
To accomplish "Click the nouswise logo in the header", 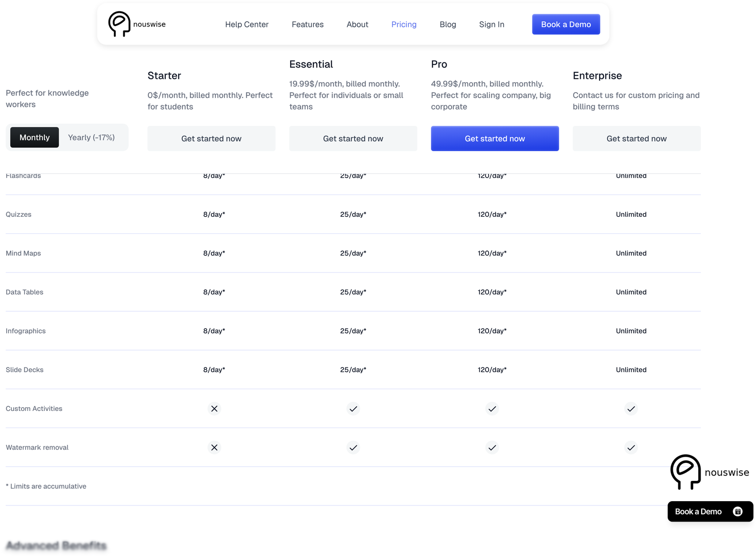I will click(137, 24).
